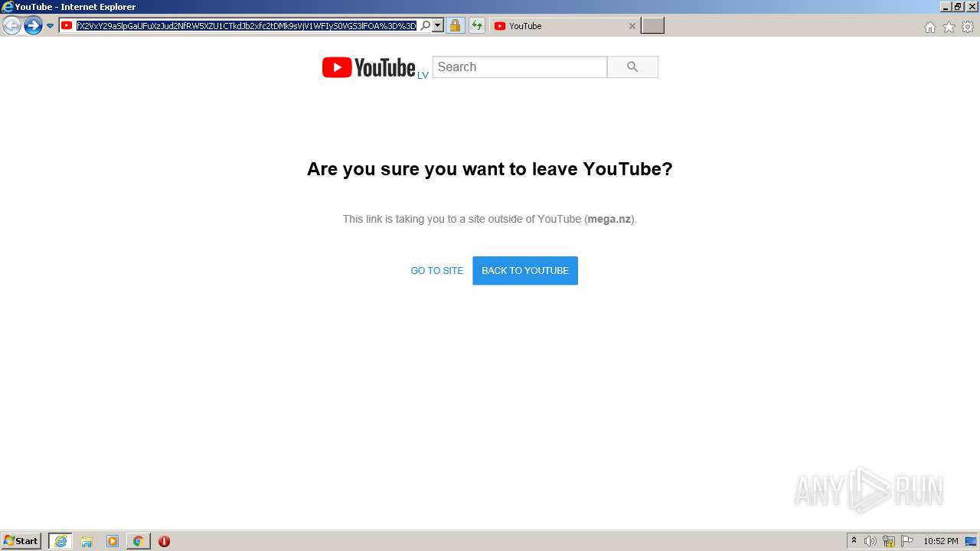The height and width of the screenshot is (551, 980).
Task: Open the network connection tray icon
Action: pos(889,541)
